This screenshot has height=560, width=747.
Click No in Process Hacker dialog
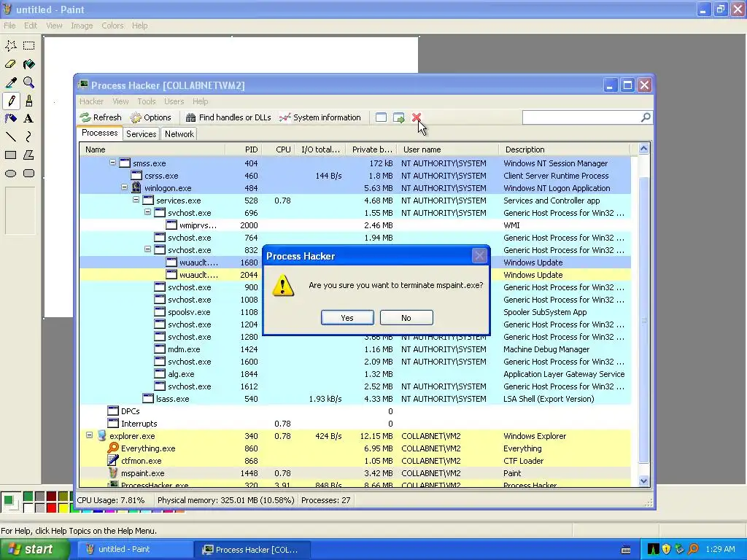pyautogui.click(x=406, y=318)
